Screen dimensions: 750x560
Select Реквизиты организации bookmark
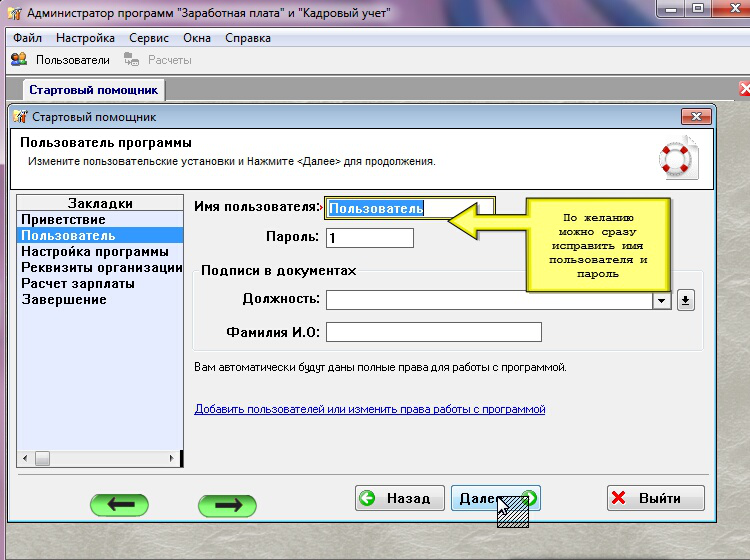(100, 267)
